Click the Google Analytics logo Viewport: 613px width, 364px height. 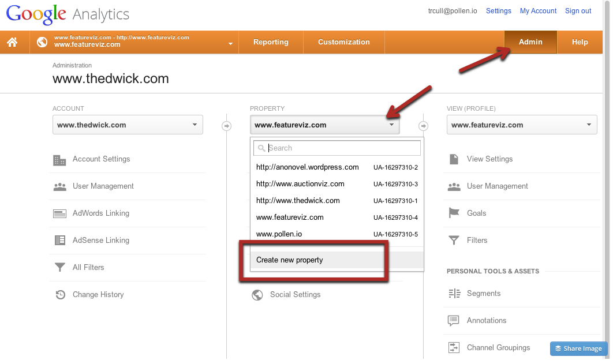(68, 14)
